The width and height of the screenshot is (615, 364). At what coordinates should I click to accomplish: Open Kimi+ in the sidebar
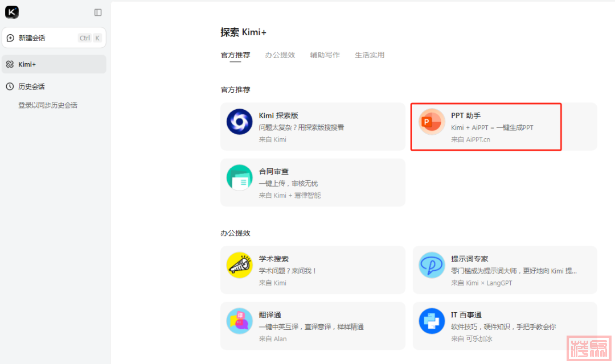[x=54, y=64]
